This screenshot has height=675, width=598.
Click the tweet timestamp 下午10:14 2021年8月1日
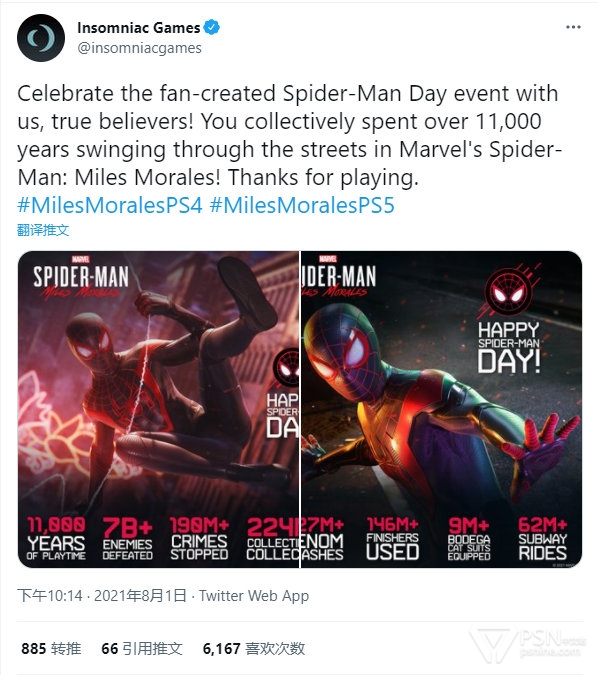[102, 596]
